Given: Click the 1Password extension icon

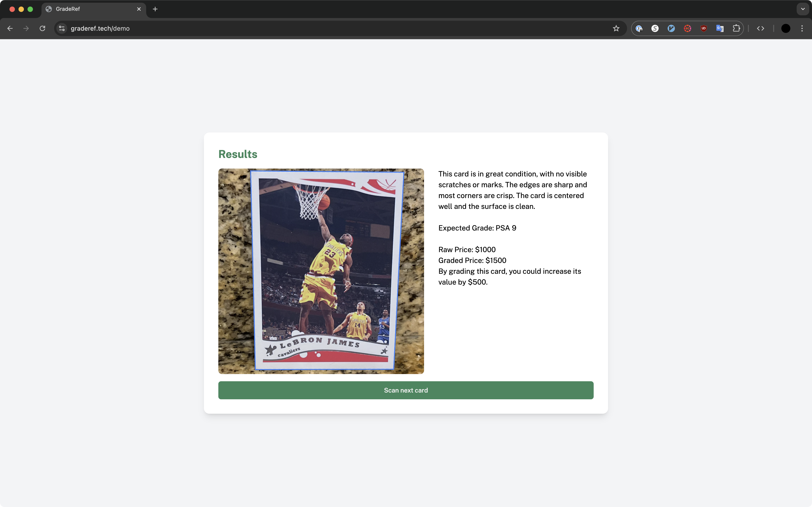Looking at the screenshot, I should (639, 28).
